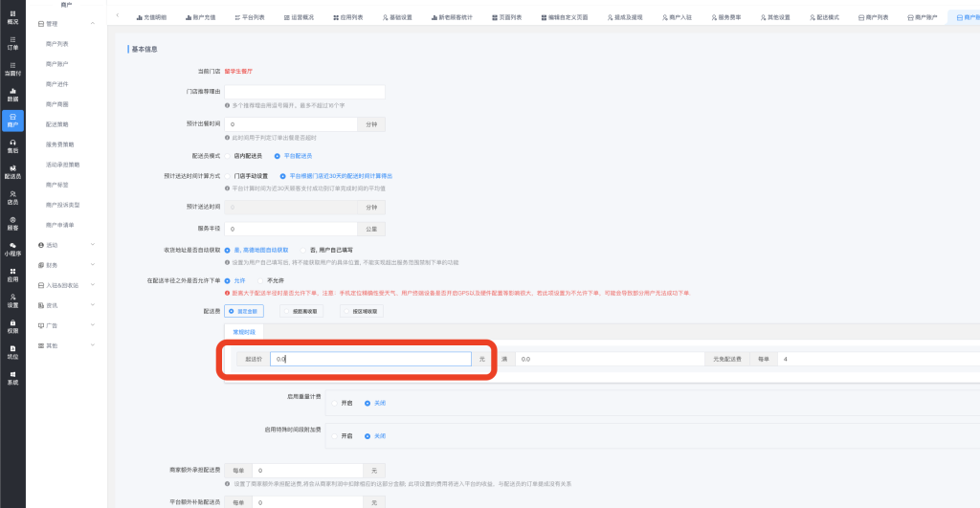980x508 pixels.
Task: Open 配送策略 in the merchant submenu
Action: (57, 124)
